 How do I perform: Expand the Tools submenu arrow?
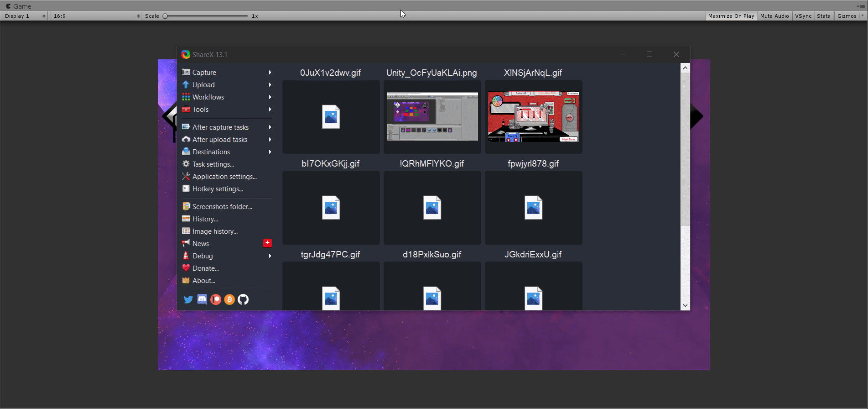coord(270,109)
